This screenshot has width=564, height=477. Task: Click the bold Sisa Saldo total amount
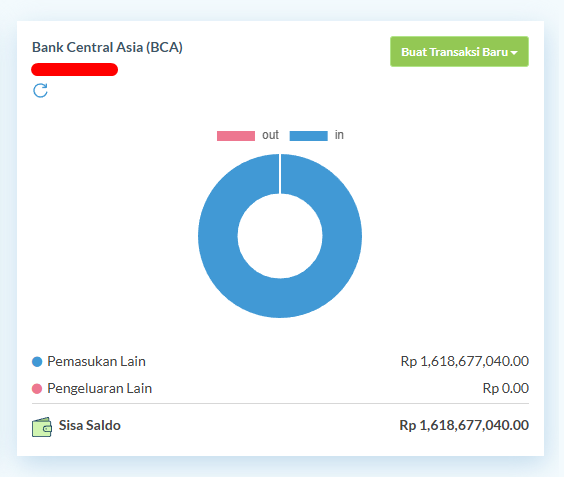pyautogui.click(x=464, y=425)
